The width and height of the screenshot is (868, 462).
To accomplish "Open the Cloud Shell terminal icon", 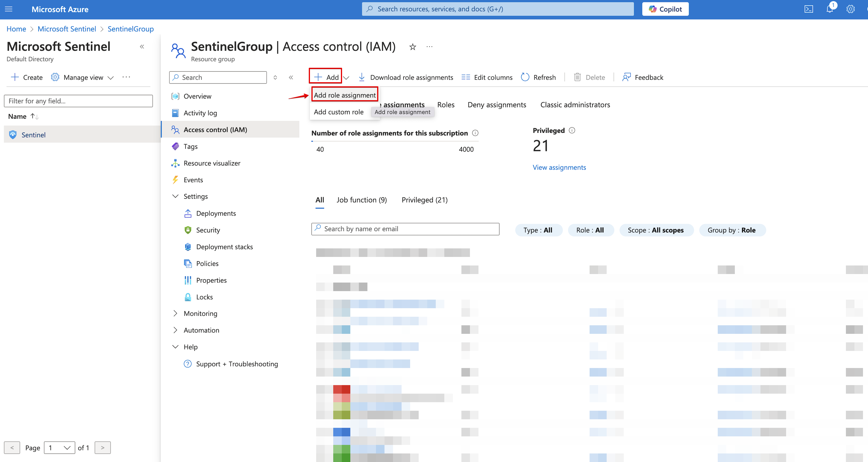I will coord(809,9).
